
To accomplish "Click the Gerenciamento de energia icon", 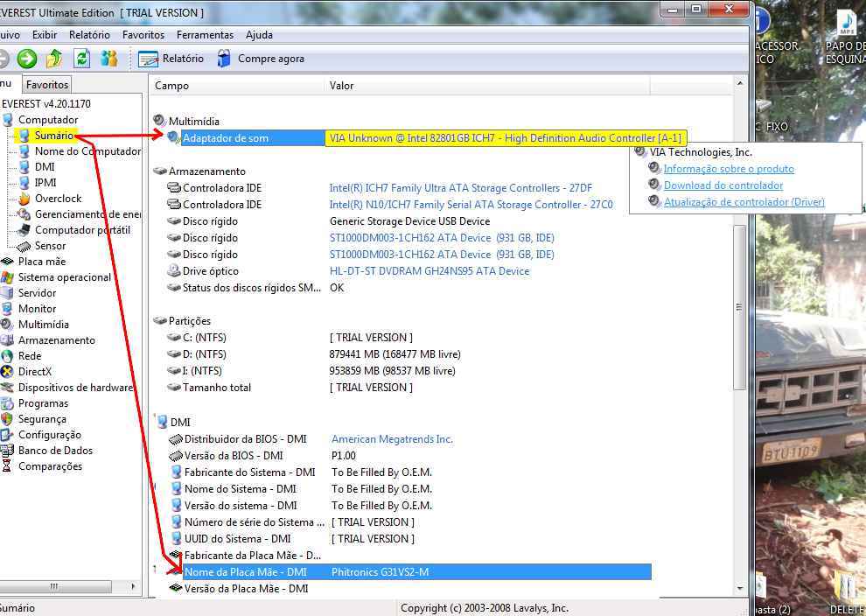I will 24,214.
